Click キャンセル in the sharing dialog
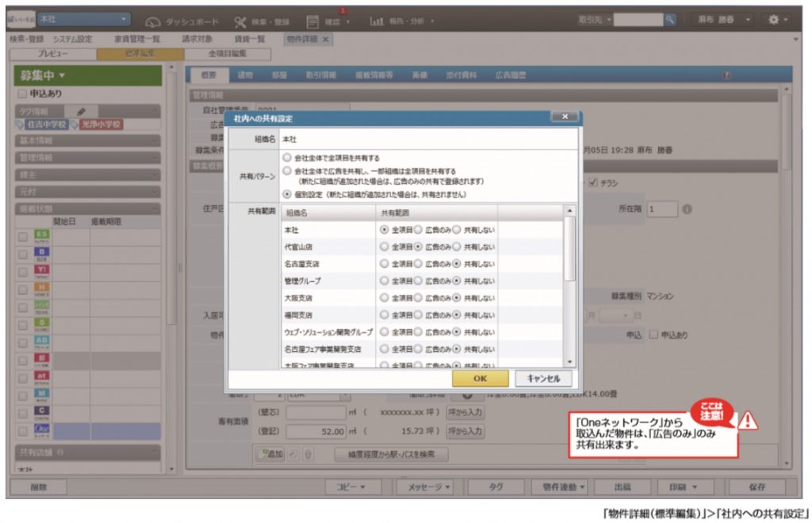 [544, 378]
